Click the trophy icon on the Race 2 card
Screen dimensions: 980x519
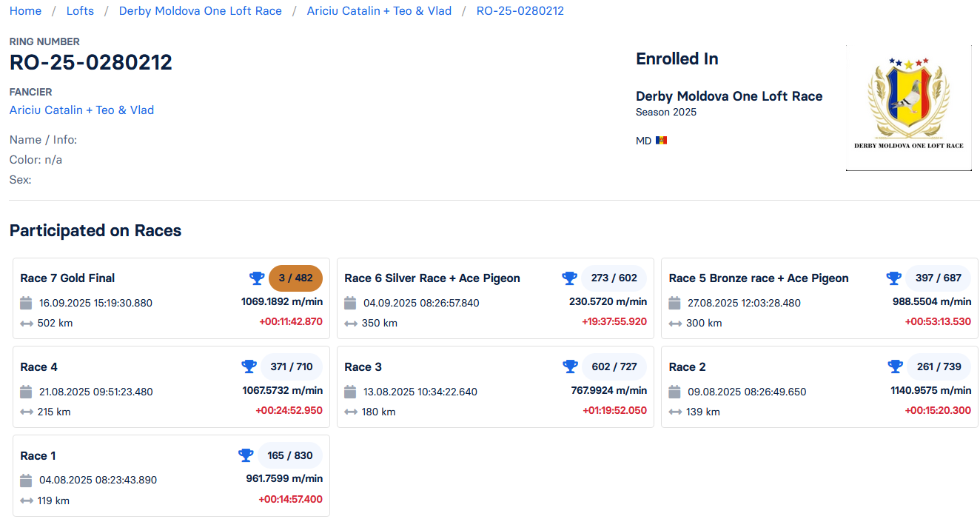pos(895,366)
